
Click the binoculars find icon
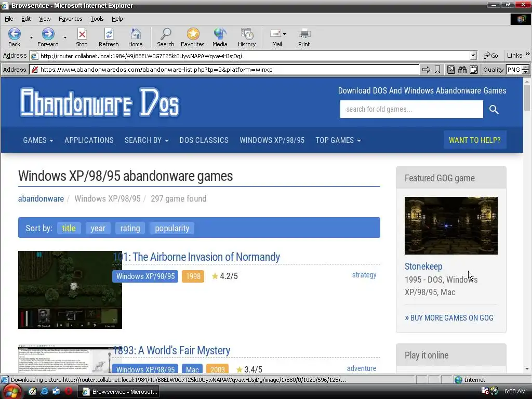pyautogui.click(x=462, y=70)
